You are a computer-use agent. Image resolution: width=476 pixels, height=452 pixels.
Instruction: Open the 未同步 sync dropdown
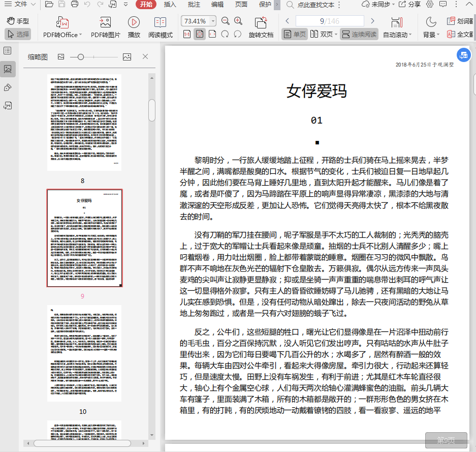(378, 4)
